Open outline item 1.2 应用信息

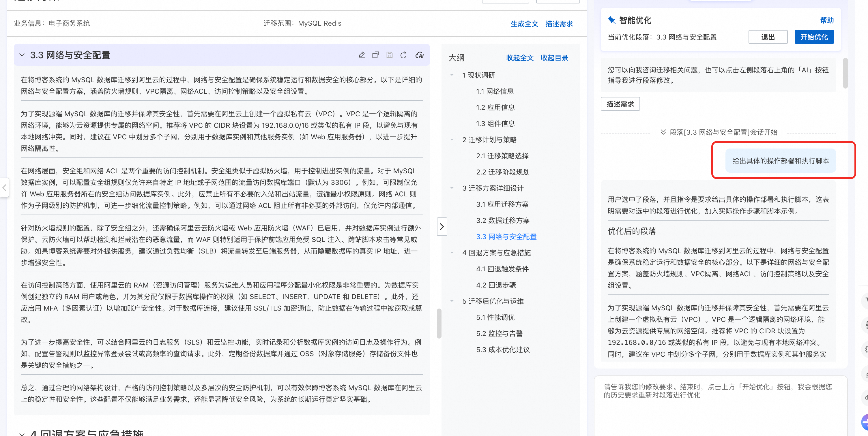[495, 107]
